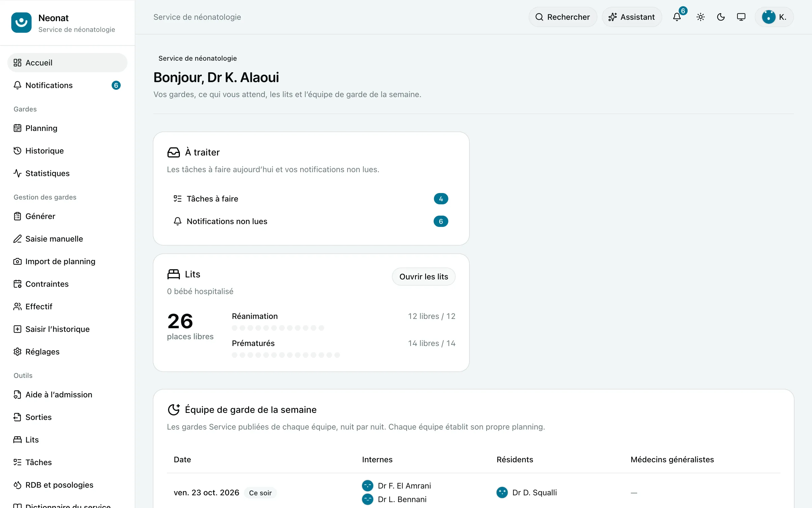812x508 pixels.
Task: Click the Ce soir badge
Action: [261, 493]
